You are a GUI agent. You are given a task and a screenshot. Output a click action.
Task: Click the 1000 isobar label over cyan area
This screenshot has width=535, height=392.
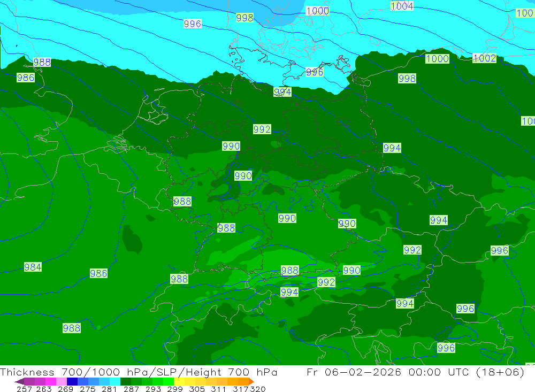click(317, 11)
